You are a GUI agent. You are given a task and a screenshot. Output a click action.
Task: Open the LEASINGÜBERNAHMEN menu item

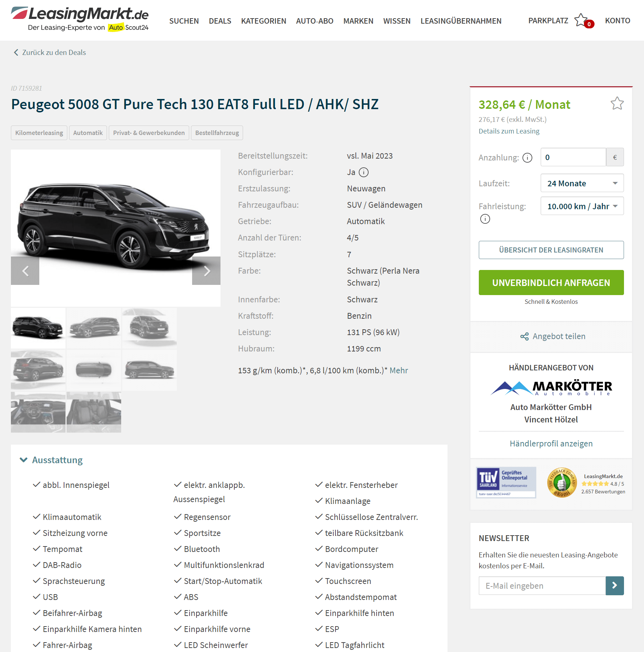tap(461, 21)
